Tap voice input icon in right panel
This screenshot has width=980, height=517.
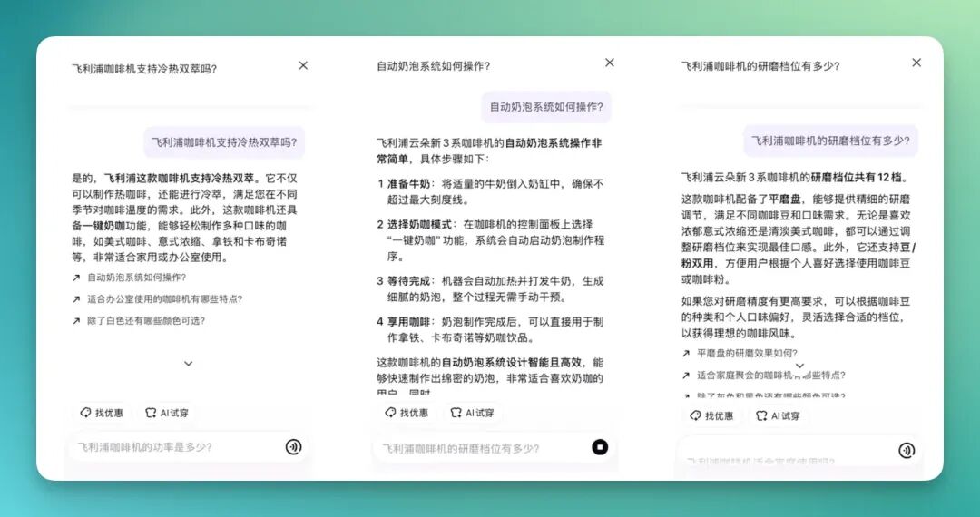(906, 450)
